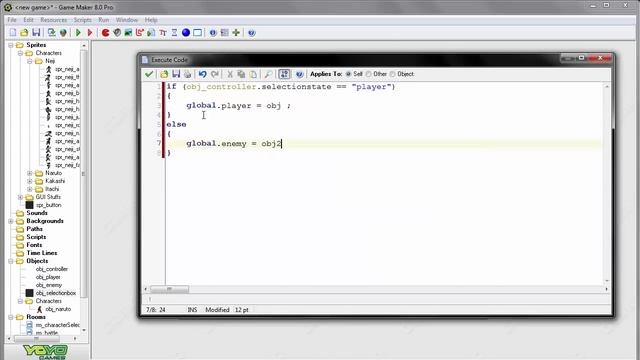Viewport: 640px width, 360px height.
Task: Run the game with green arrow
Action: point(78,33)
